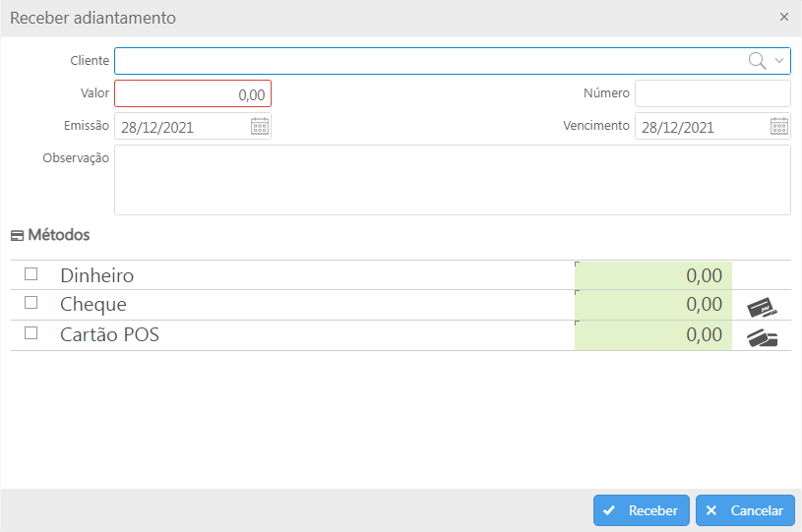Click the Cartão POS amount cell
The height and width of the screenshot is (532, 802).
click(653, 335)
